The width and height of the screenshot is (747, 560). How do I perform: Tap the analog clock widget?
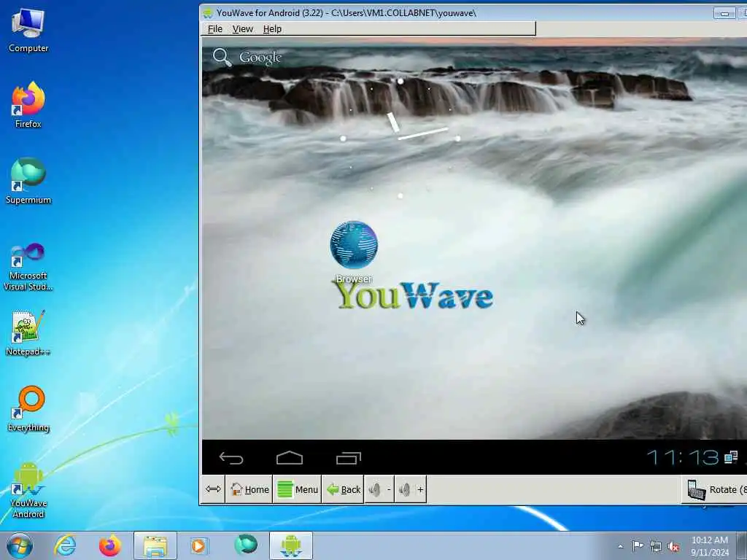click(x=400, y=138)
